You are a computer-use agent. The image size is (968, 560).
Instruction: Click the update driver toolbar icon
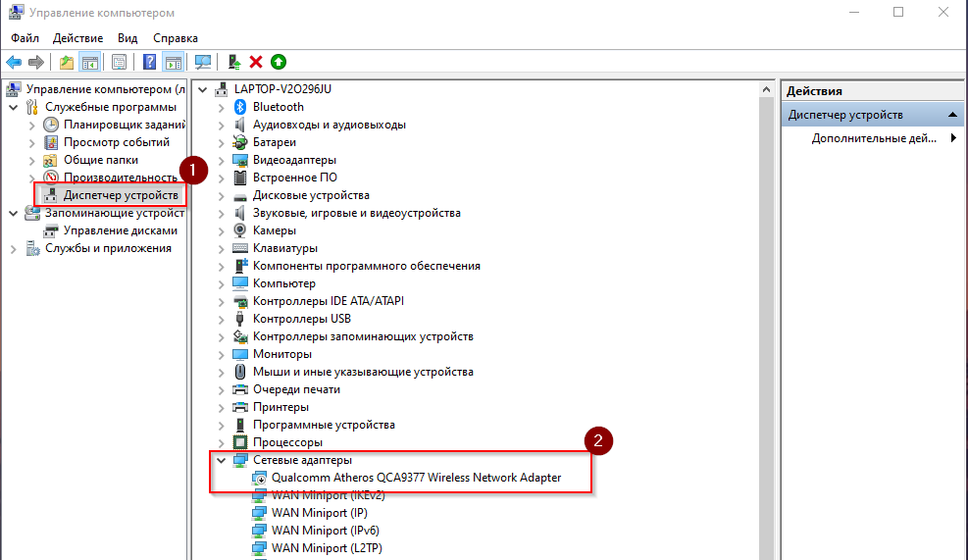[x=234, y=62]
